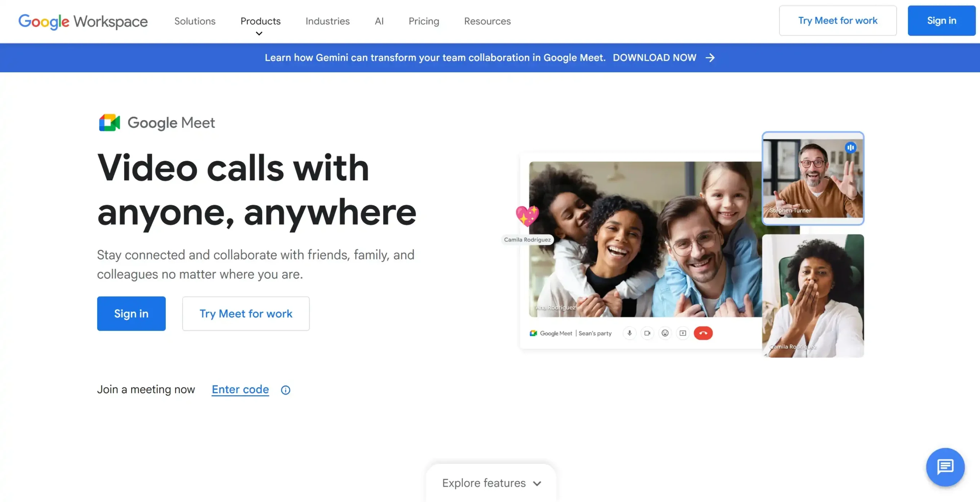The width and height of the screenshot is (980, 502).
Task: Click the Stephen Turner video thumbnail
Action: pos(813,178)
